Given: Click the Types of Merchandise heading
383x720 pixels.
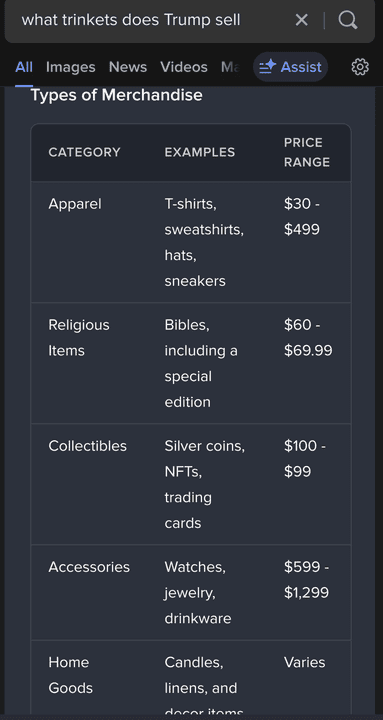Looking at the screenshot, I should (117, 95).
